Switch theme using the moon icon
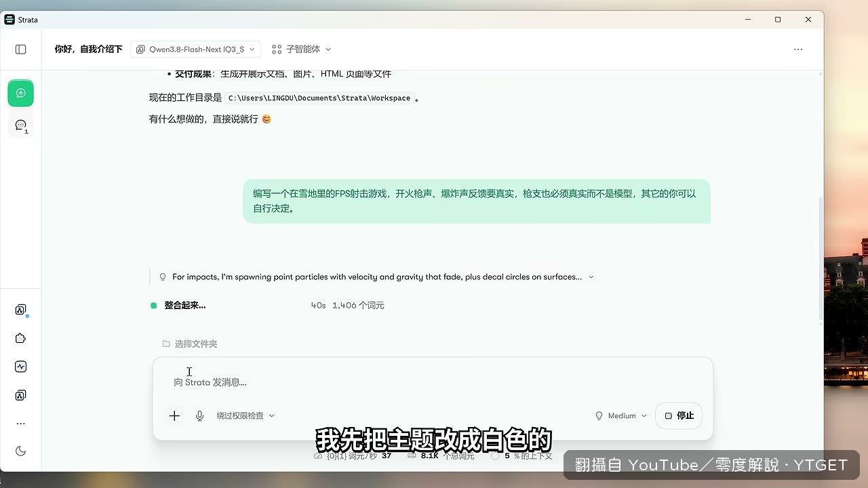The height and width of the screenshot is (488, 868). 20,451
